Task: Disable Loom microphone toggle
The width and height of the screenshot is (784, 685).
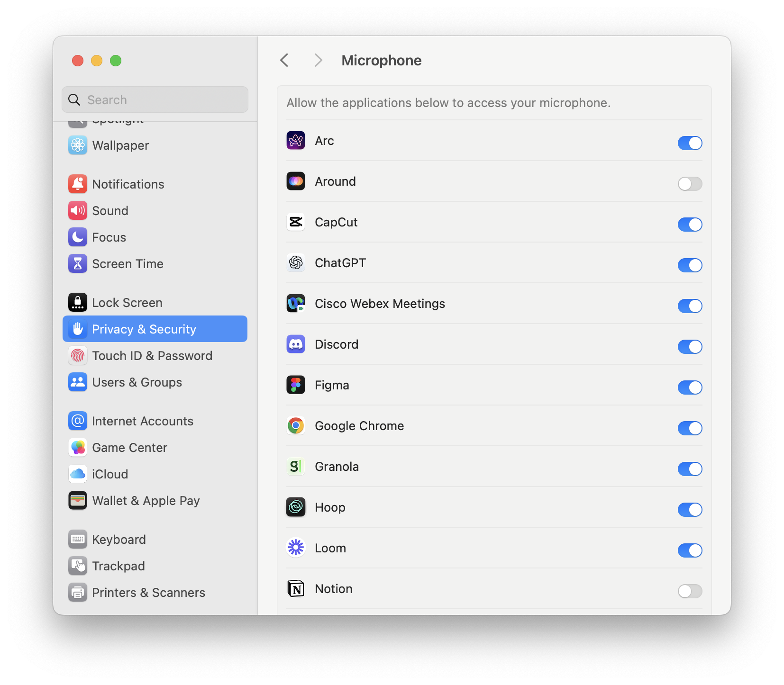Action: click(x=690, y=550)
